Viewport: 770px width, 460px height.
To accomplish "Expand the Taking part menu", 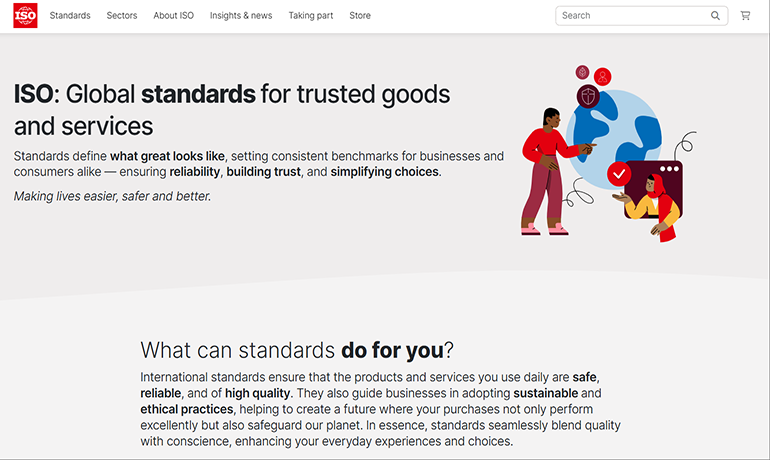I will tap(309, 16).
